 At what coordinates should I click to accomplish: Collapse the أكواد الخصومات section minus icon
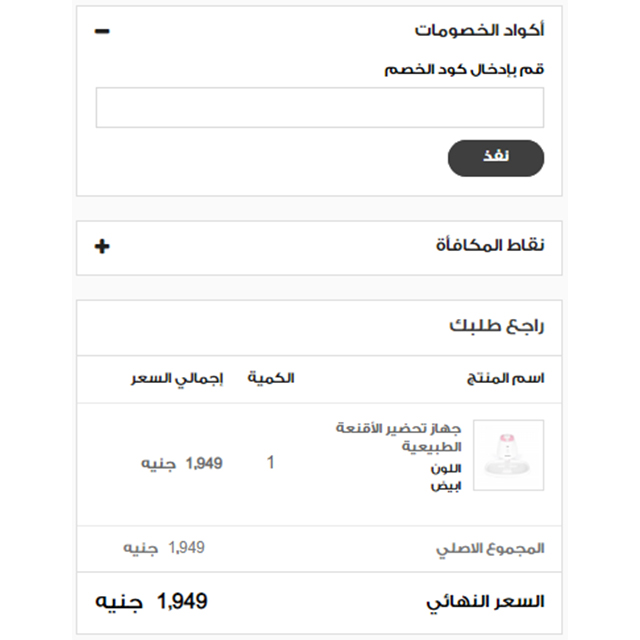pyautogui.click(x=102, y=31)
